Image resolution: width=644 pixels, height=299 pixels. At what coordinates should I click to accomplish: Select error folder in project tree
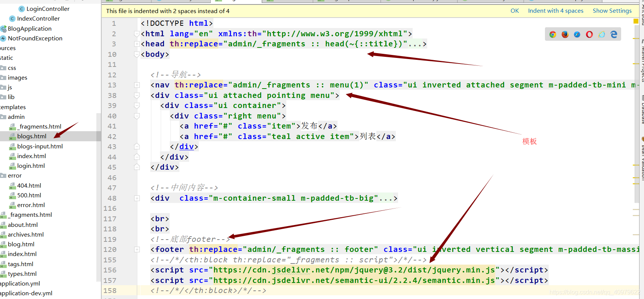click(x=15, y=176)
